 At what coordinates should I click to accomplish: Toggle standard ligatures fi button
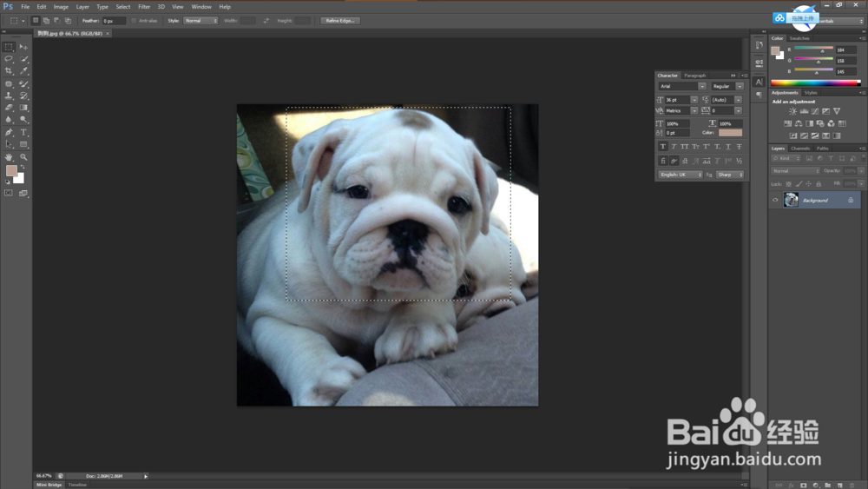[662, 161]
